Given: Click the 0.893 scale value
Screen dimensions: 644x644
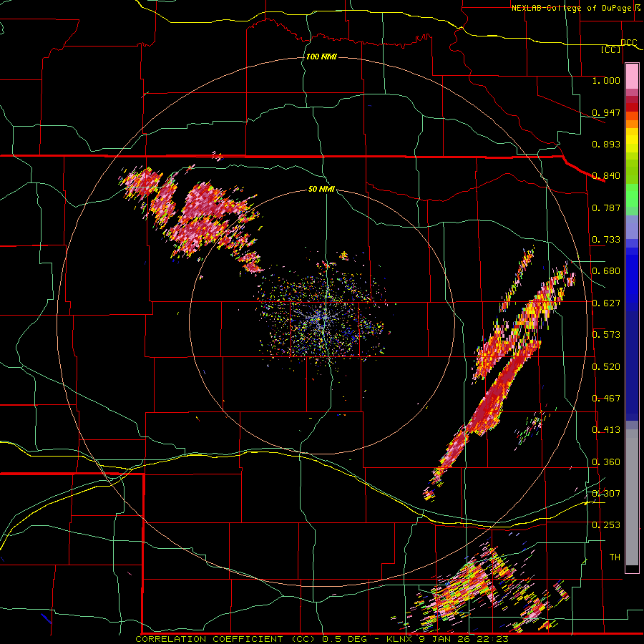Looking at the screenshot, I should (x=606, y=144).
